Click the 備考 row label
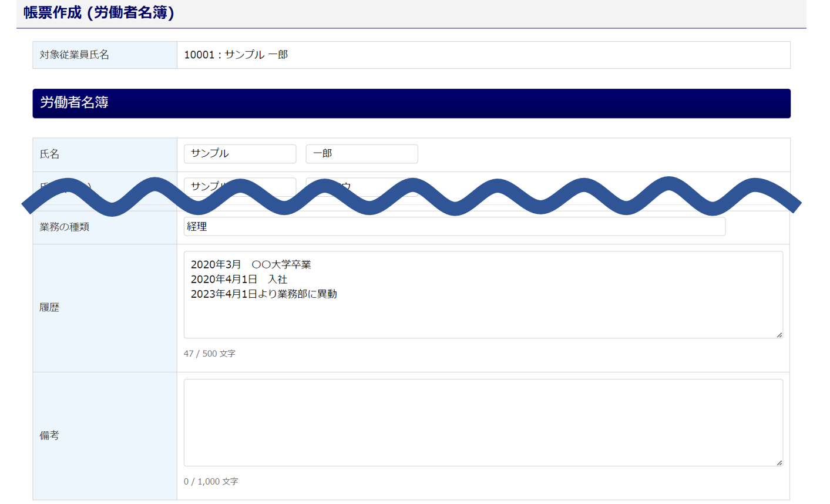Screen dimensions: 830x504 click(x=50, y=435)
